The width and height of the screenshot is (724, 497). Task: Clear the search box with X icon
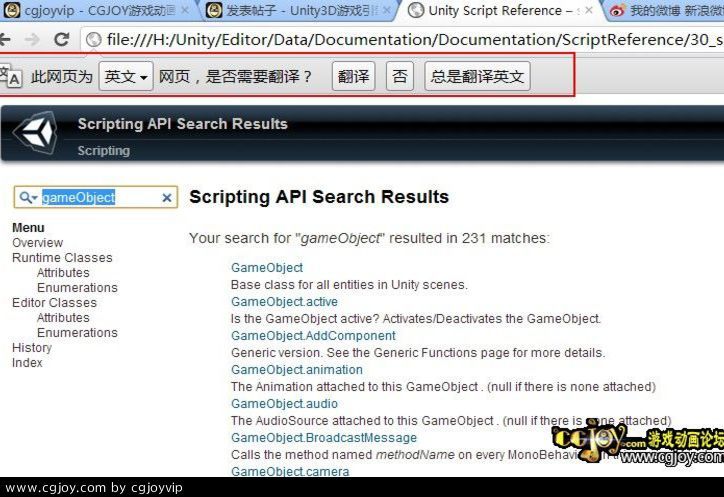(167, 198)
